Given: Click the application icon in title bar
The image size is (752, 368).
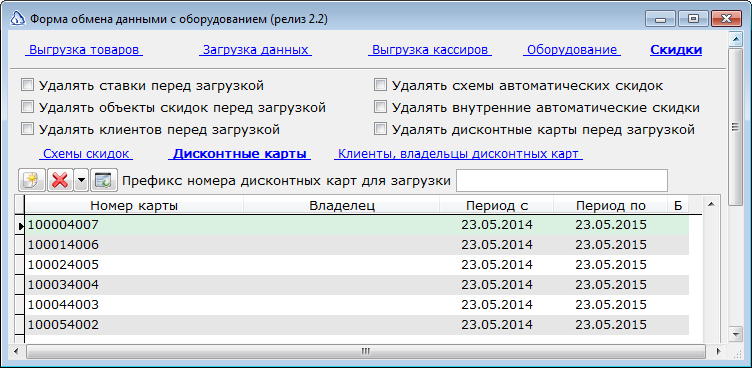Looking at the screenshot, I should point(18,19).
